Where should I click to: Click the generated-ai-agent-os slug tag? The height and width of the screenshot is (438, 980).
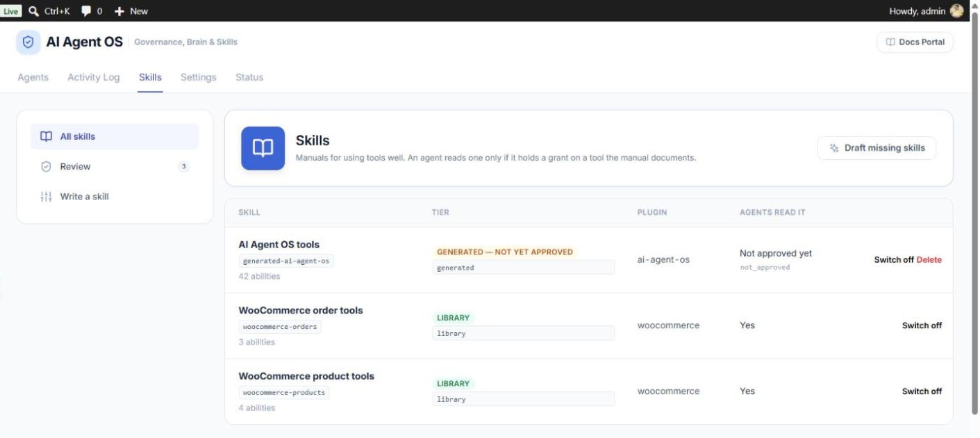click(286, 261)
